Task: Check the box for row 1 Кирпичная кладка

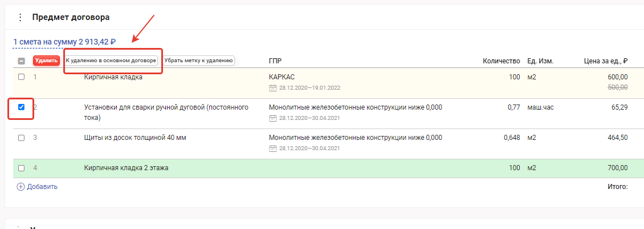Action: pyautogui.click(x=22, y=77)
